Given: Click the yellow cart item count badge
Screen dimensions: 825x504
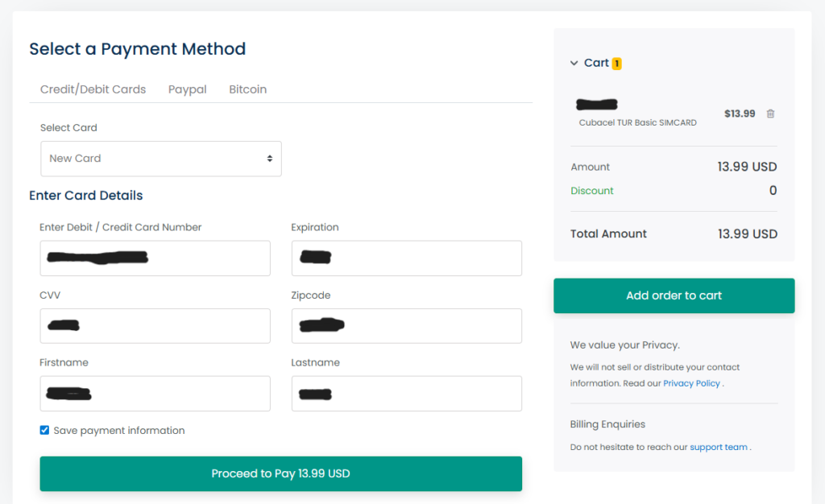Looking at the screenshot, I should coord(616,63).
